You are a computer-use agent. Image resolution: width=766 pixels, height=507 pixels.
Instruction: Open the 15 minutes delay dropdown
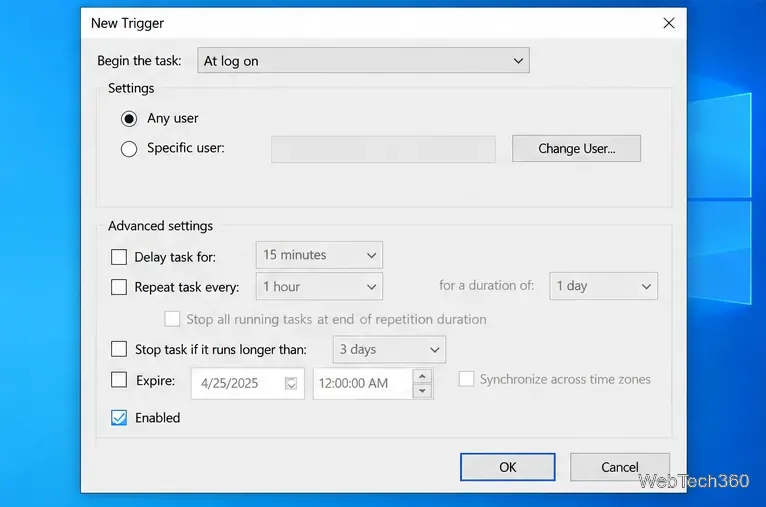click(x=319, y=255)
